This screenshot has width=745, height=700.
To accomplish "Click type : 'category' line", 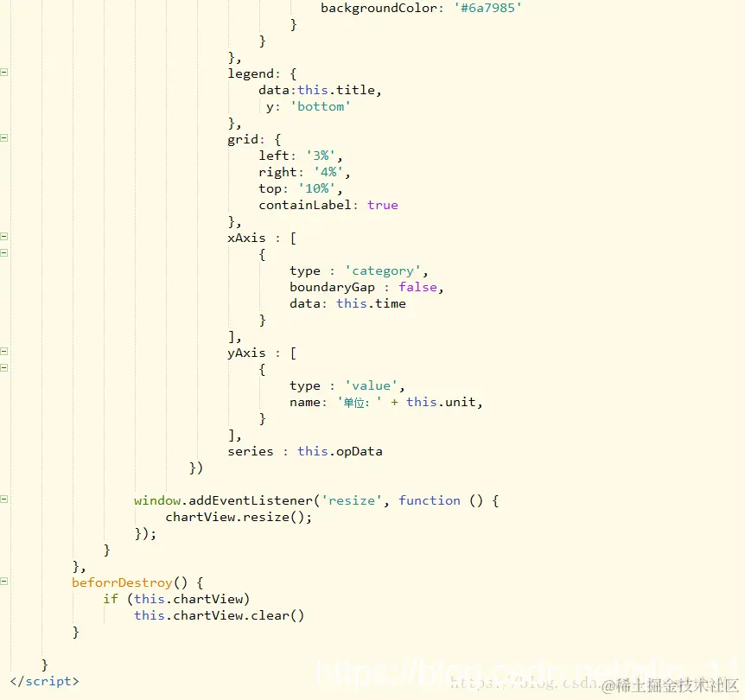I will (359, 270).
